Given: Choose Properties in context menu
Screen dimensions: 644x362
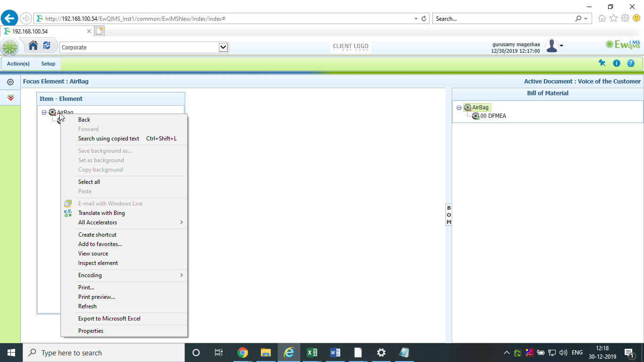Looking at the screenshot, I should click(124, 331).
